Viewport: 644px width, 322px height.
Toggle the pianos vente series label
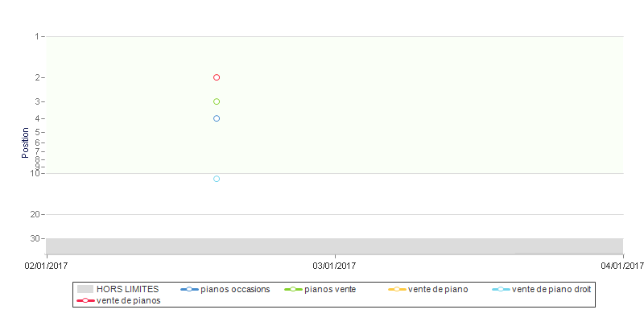point(330,289)
